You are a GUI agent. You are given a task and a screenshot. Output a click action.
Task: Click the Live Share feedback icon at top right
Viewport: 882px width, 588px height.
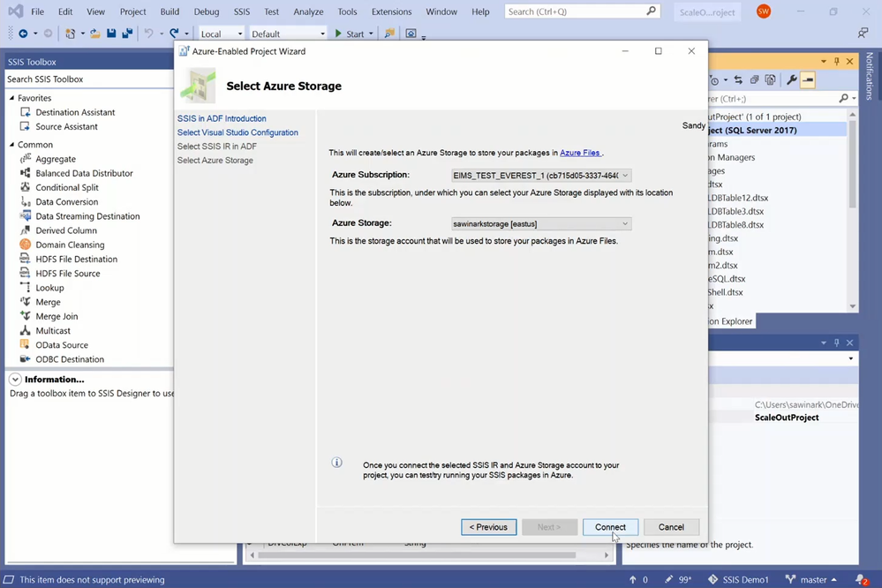point(863,34)
